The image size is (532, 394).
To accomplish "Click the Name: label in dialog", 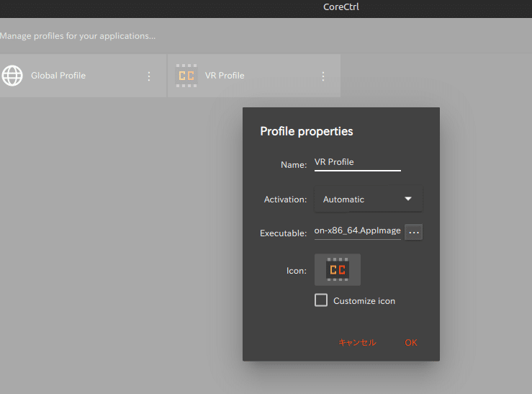I will 294,165.
